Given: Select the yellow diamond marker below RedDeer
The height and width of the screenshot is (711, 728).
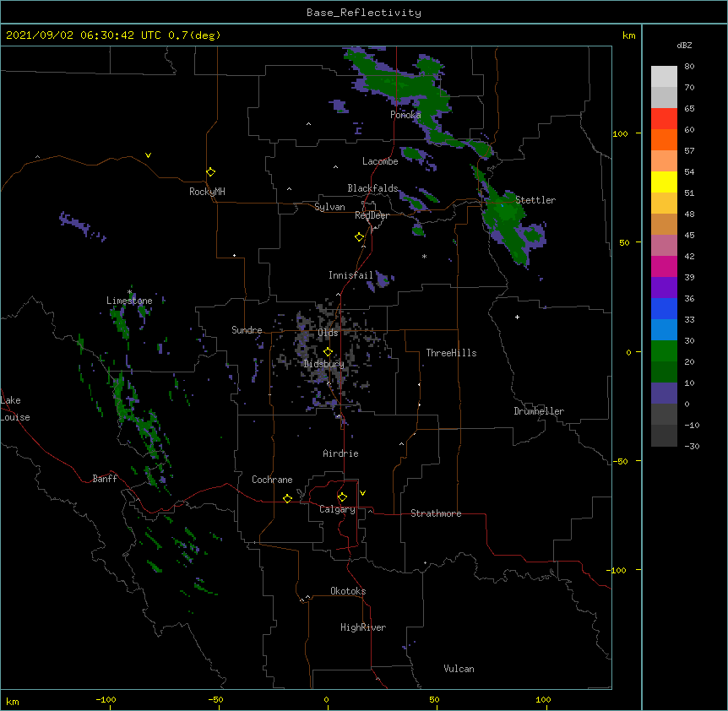Looking at the screenshot, I should 359,237.
